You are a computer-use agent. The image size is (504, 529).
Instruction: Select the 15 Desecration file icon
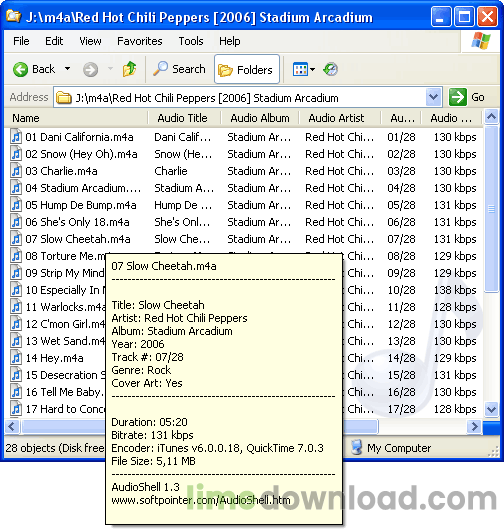click(16, 374)
